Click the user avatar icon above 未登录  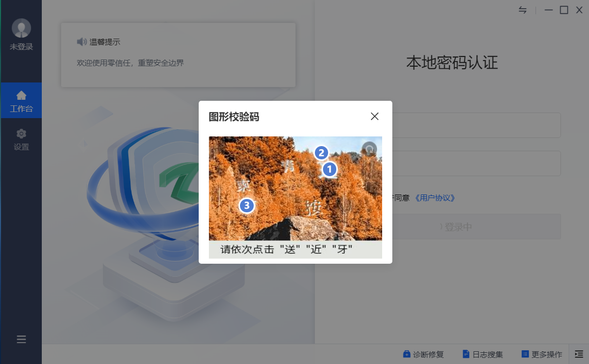coord(21,29)
